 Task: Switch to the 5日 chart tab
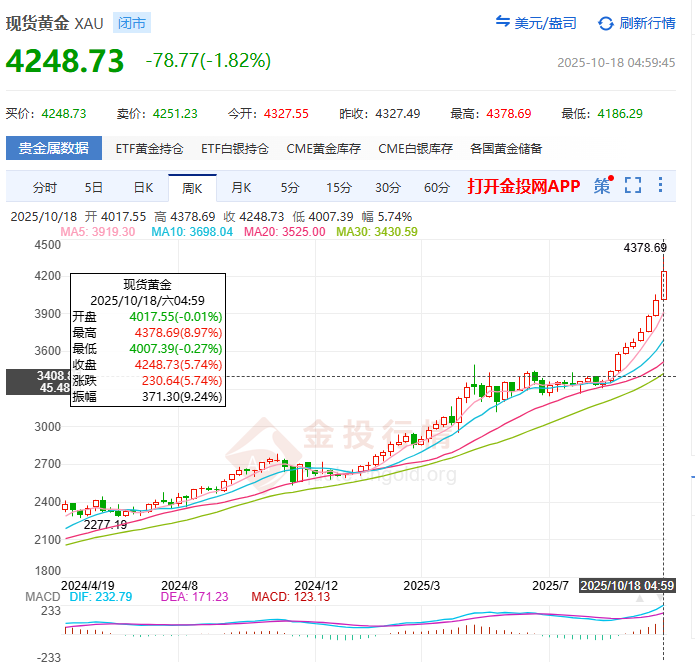[94, 187]
